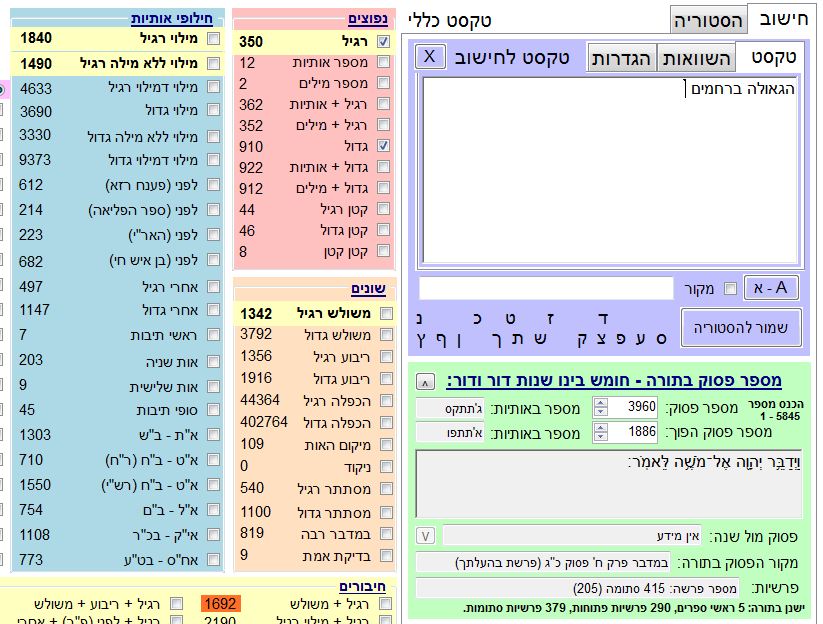Screen dimensions: 823x624
Task: Clear the calculation text with the X button
Action: click(429, 56)
